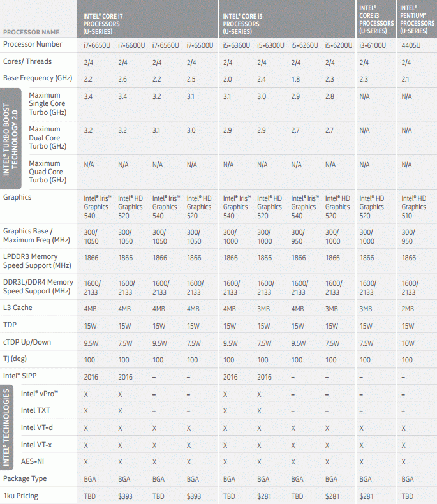Click the 2016 SIPP value of i5-6360U
This screenshot has height=504, width=437.
pyautogui.click(x=230, y=377)
